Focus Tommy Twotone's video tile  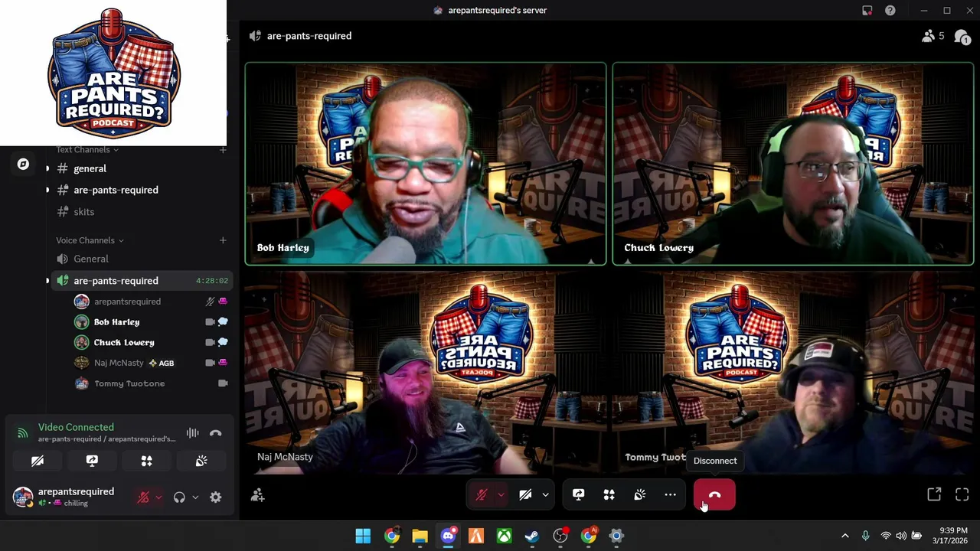coord(793,373)
